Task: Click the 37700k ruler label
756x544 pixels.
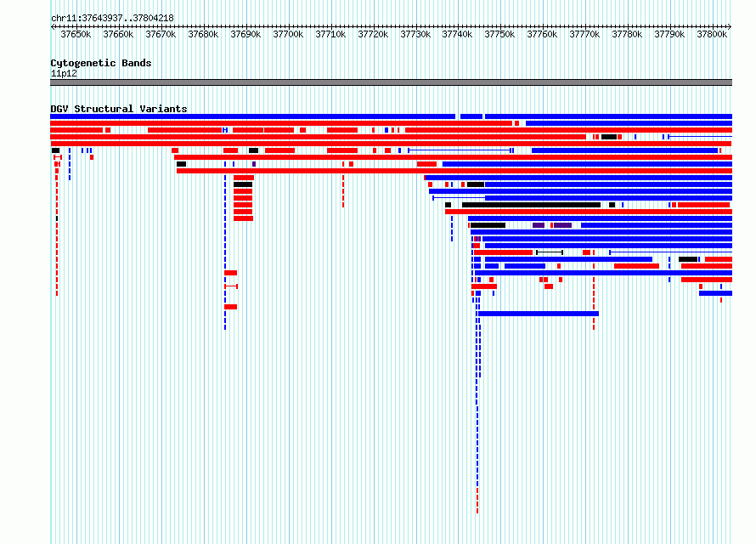Action: click(x=288, y=35)
